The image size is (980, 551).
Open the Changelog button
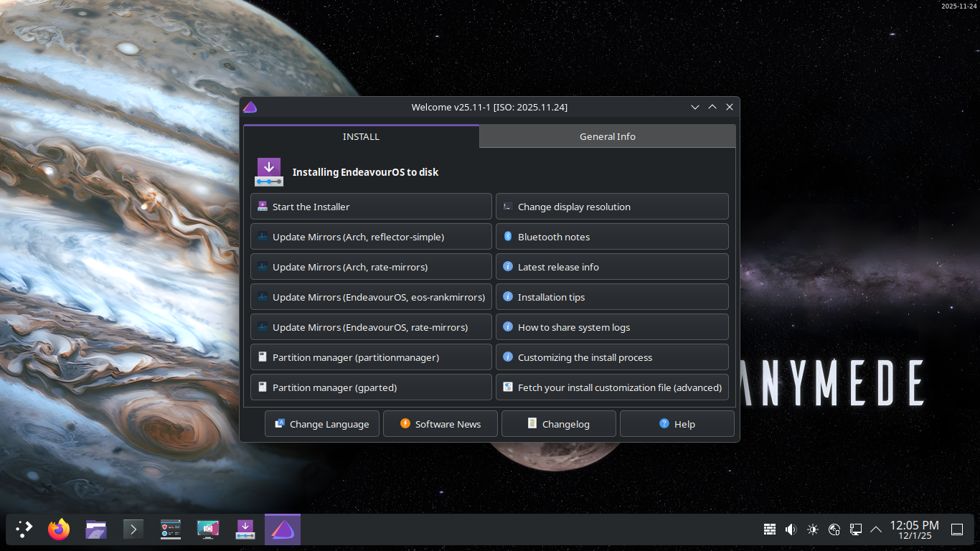click(x=559, y=424)
